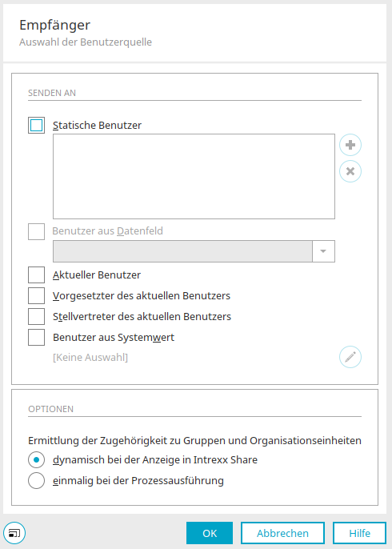Click inside the static users list box
This screenshot has width=392, height=549.
(194, 176)
